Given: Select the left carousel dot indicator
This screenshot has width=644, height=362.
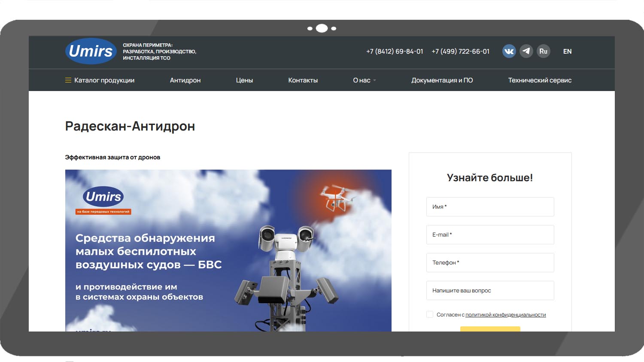Looking at the screenshot, I should point(310,29).
